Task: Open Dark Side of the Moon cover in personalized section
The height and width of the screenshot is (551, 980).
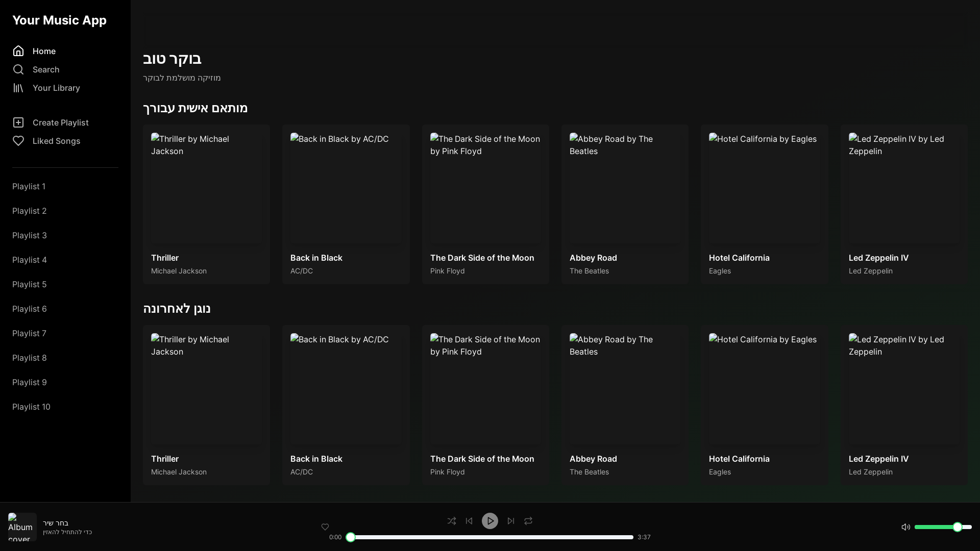Action: pyautogui.click(x=485, y=188)
